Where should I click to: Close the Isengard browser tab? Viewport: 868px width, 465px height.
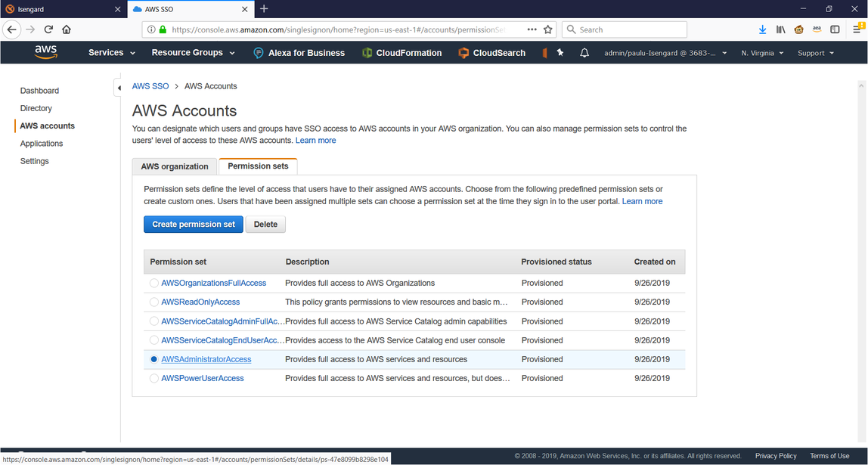pyautogui.click(x=116, y=9)
